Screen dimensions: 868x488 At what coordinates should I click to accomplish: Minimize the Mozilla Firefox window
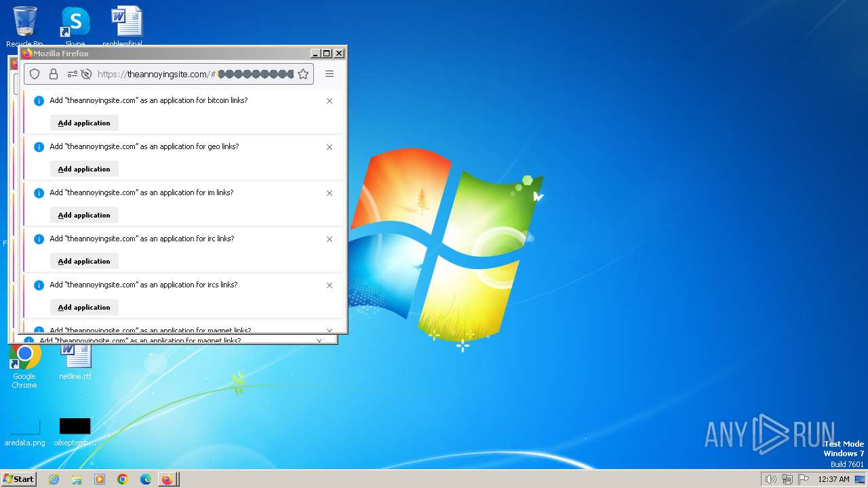315,53
